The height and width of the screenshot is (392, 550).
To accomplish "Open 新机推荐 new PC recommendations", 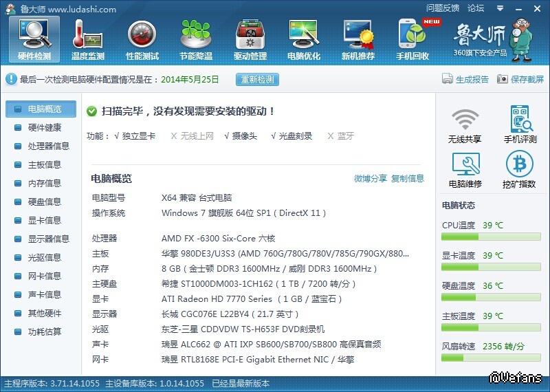I will [x=358, y=40].
